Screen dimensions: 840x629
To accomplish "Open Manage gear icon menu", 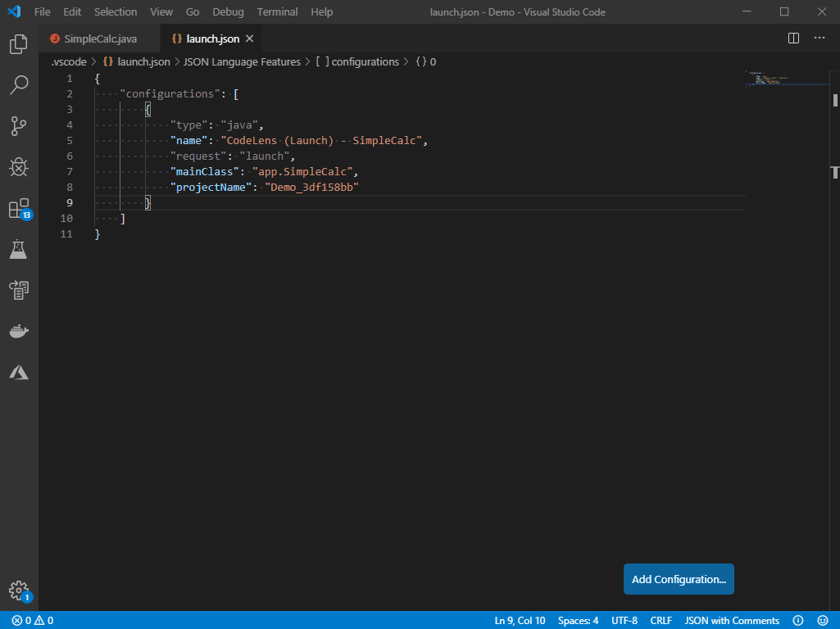I will [20, 591].
